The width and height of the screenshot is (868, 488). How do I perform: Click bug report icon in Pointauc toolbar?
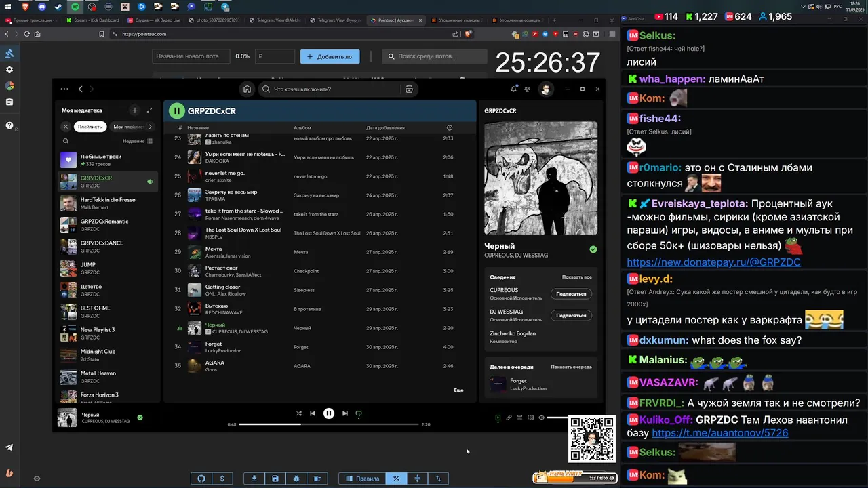(296, 479)
